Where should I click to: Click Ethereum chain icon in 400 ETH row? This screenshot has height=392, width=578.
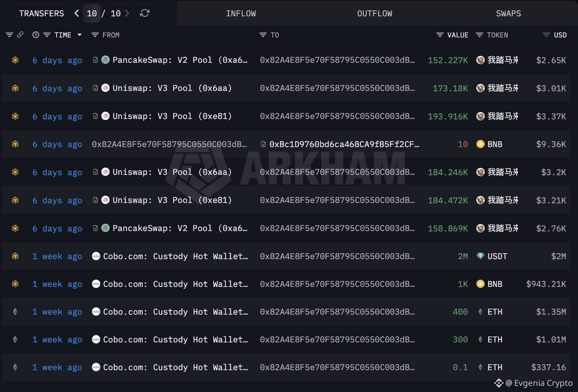tap(15, 312)
